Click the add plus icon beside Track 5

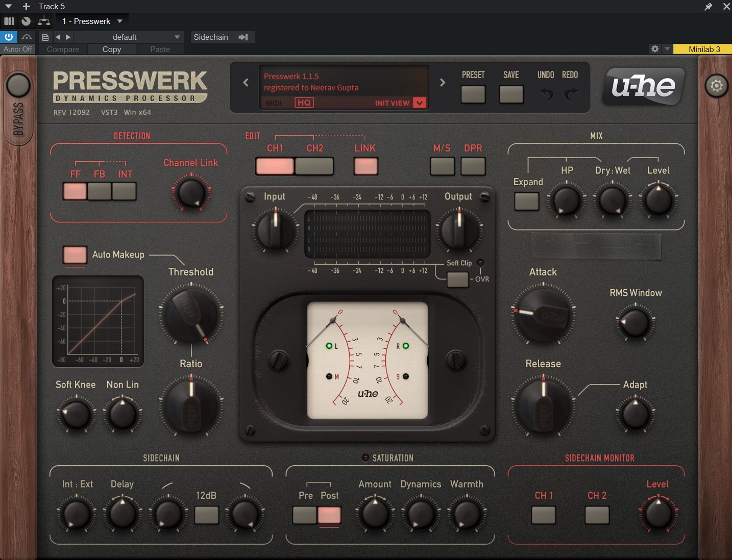pyautogui.click(x=27, y=7)
